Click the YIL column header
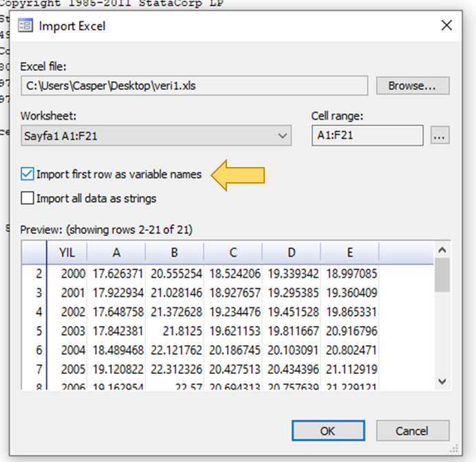Viewport: 476px width, 462px height. pos(67,252)
